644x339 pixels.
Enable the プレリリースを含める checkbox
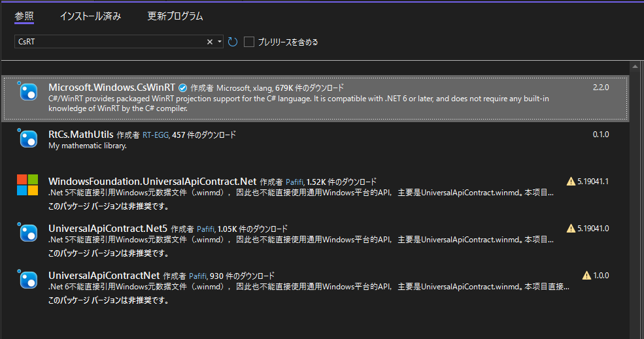point(249,42)
